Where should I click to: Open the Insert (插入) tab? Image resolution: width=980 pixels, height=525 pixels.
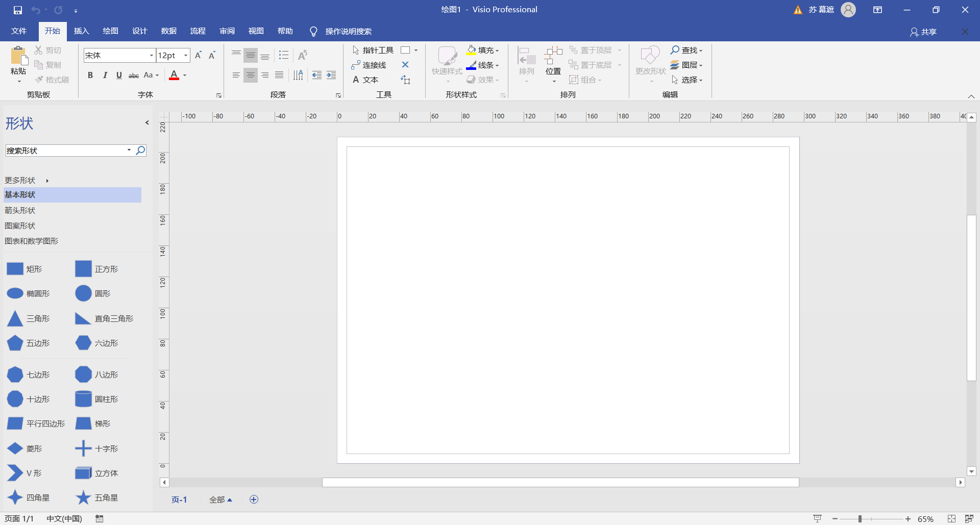pyautogui.click(x=82, y=31)
